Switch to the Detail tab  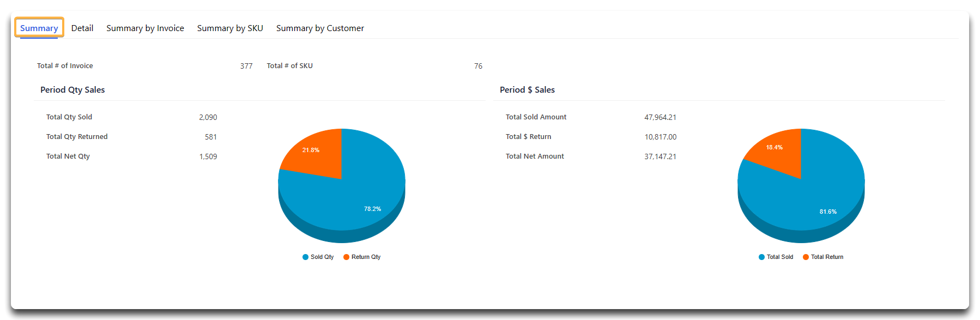point(82,28)
